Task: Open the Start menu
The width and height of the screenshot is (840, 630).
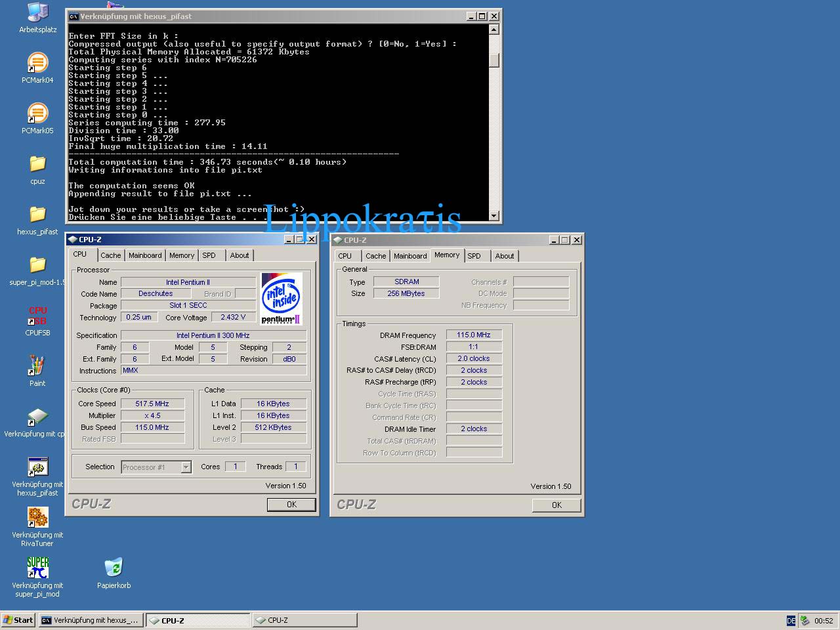Action: point(18,620)
